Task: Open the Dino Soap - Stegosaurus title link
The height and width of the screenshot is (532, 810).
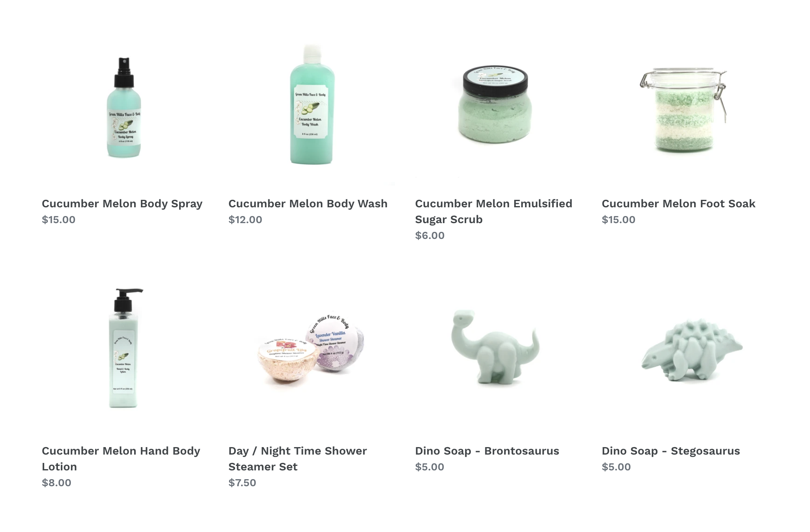Action: [x=671, y=451]
